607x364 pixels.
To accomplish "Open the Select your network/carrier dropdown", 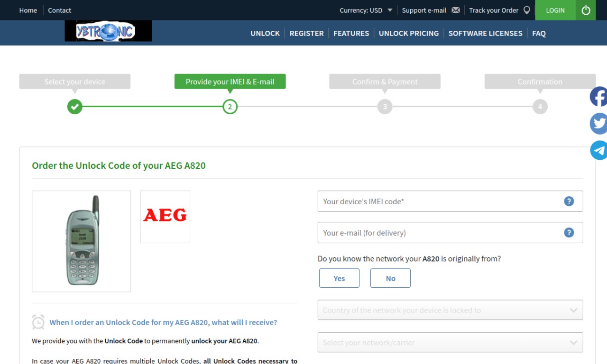I will pyautogui.click(x=450, y=342).
